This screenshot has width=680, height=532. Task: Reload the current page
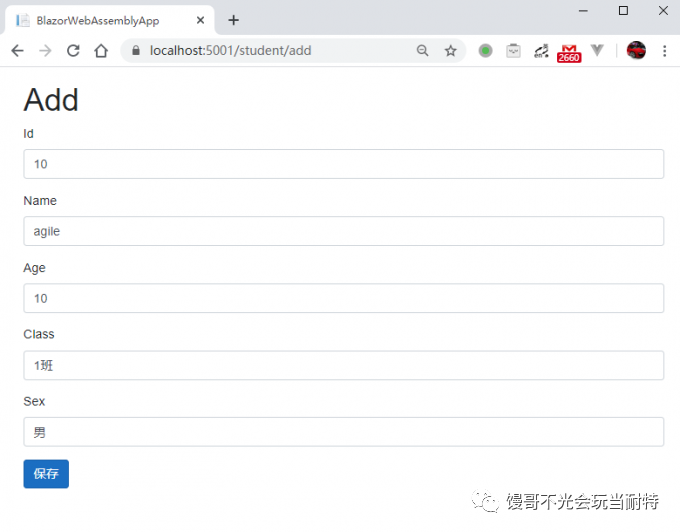(73, 51)
